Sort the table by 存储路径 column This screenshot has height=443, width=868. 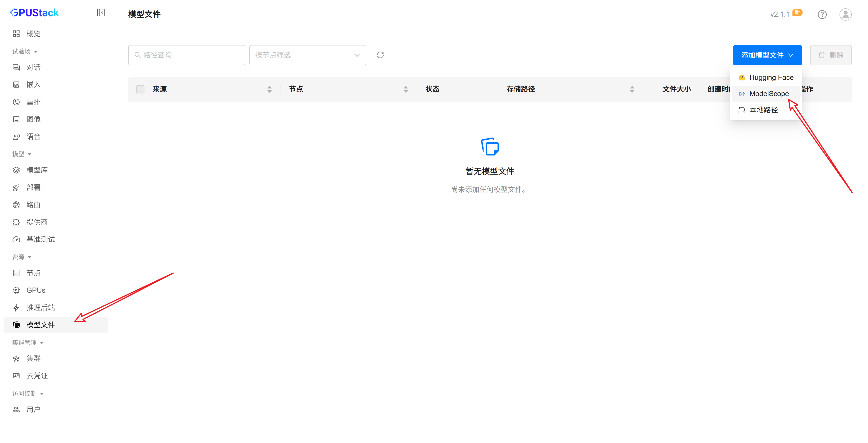pos(632,89)
